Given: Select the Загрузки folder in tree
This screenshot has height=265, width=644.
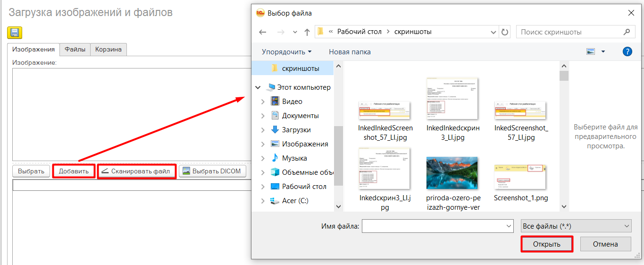Looking at the screenshot, I should click(x=296, y=130).
